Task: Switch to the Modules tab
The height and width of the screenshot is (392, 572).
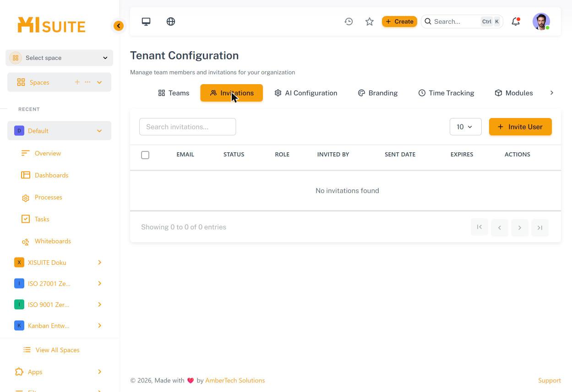Action: click(x=514, y=93)
